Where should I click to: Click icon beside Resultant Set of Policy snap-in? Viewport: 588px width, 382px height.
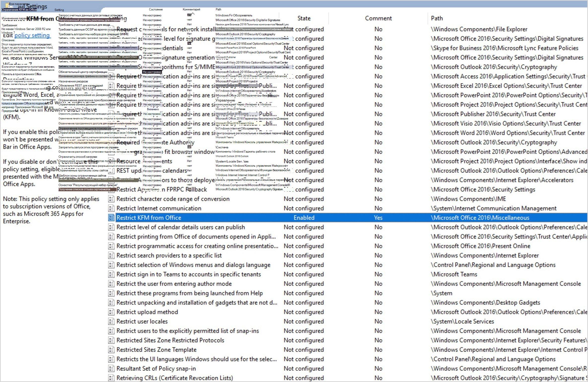(111, 369)
